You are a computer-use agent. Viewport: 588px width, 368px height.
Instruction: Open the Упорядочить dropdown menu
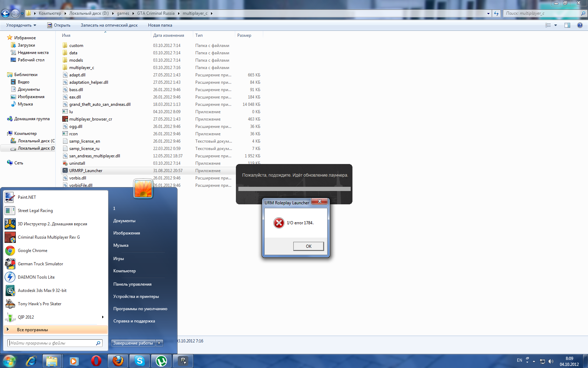click(x=21, y=25)
